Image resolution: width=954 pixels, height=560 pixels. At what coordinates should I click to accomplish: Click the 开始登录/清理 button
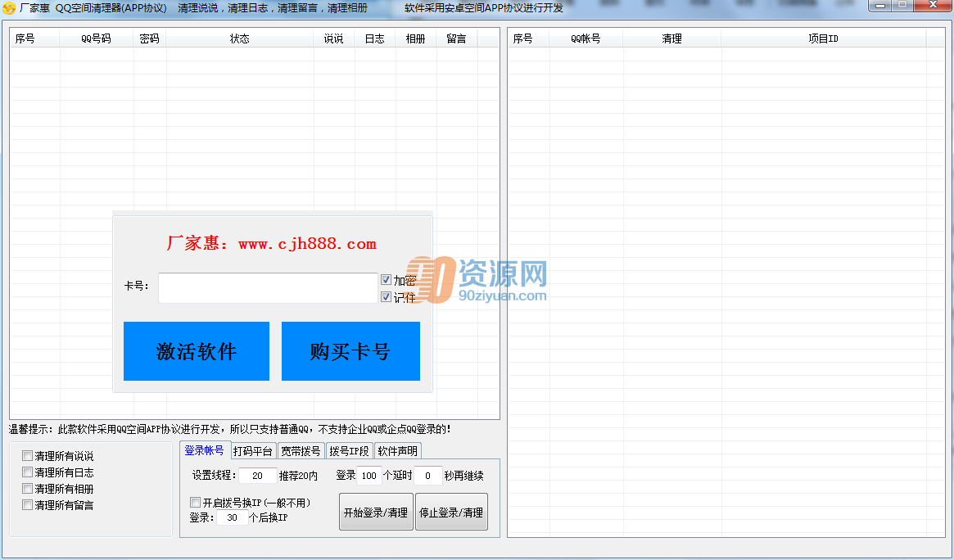pos(376,512)
